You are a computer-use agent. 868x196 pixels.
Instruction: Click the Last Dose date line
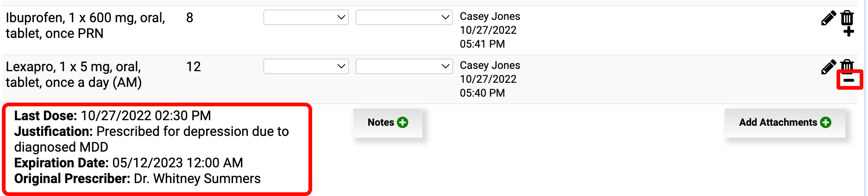[113, 116]
